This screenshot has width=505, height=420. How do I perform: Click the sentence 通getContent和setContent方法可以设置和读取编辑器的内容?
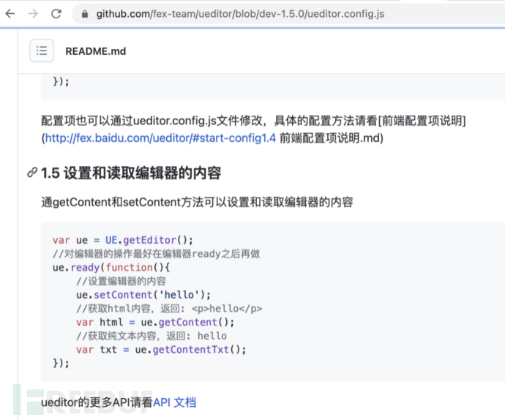pos(197,202)
